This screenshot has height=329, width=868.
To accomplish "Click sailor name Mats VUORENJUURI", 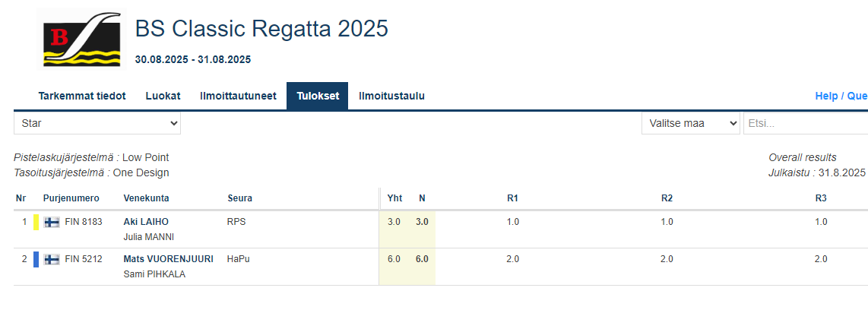I will point(168,259).
